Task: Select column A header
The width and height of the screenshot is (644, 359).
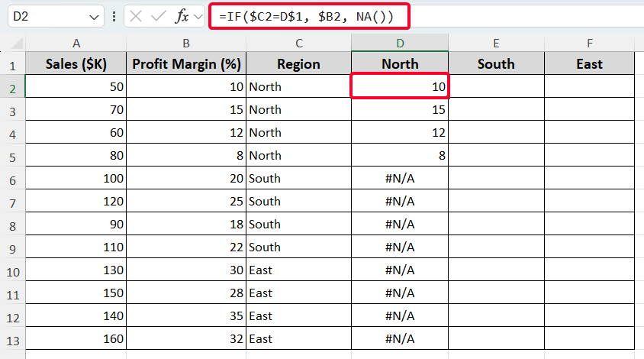Action: point(75,43)
